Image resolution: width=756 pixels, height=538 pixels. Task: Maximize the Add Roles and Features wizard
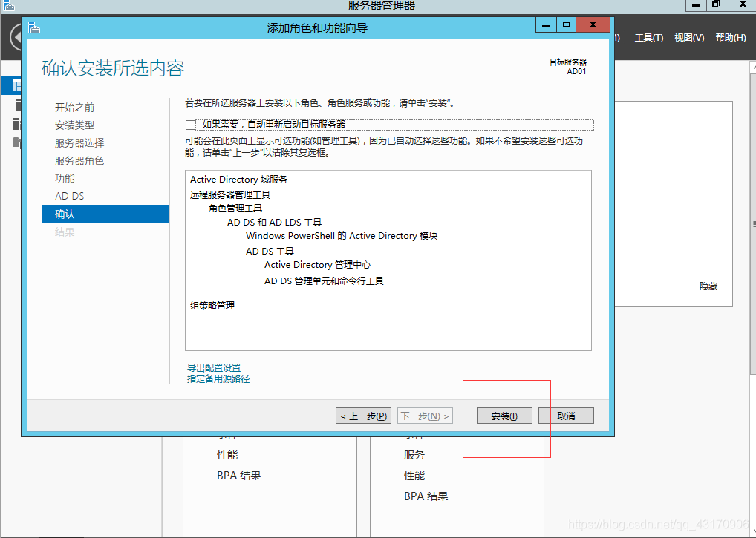567,25
